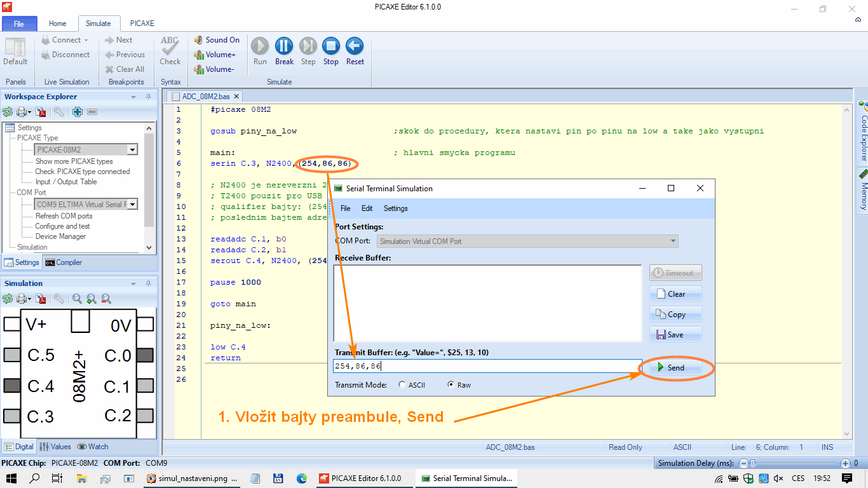Toggle Sound On in the ribbon
Image resolution: width=868 pixels, height=488 pixels.
[217, 40]
